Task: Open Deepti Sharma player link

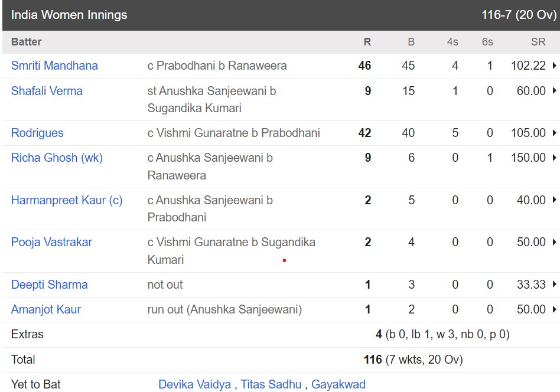Action: coord(49,285)
